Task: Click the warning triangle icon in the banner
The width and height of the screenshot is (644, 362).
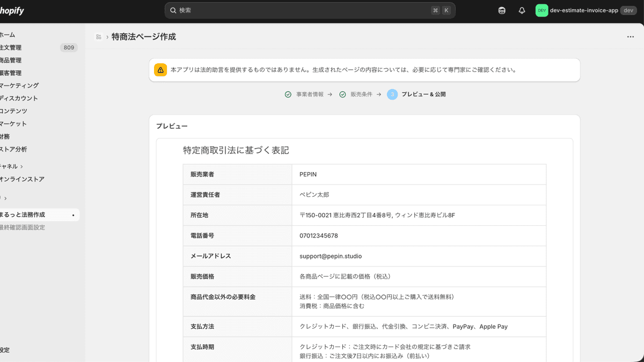Action: 160,69
